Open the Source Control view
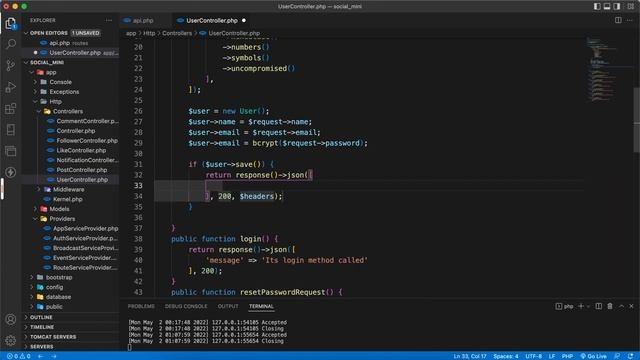The image size is (640, 360). coord(11,65)
